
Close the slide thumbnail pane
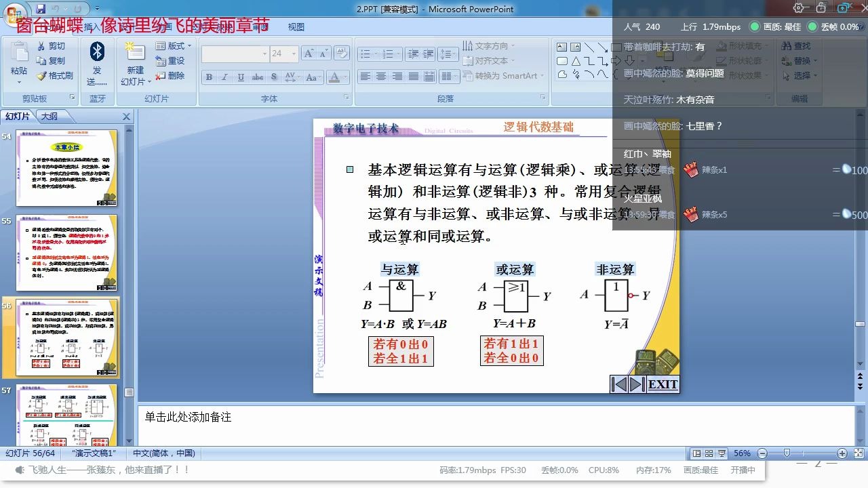coord(126,117)
